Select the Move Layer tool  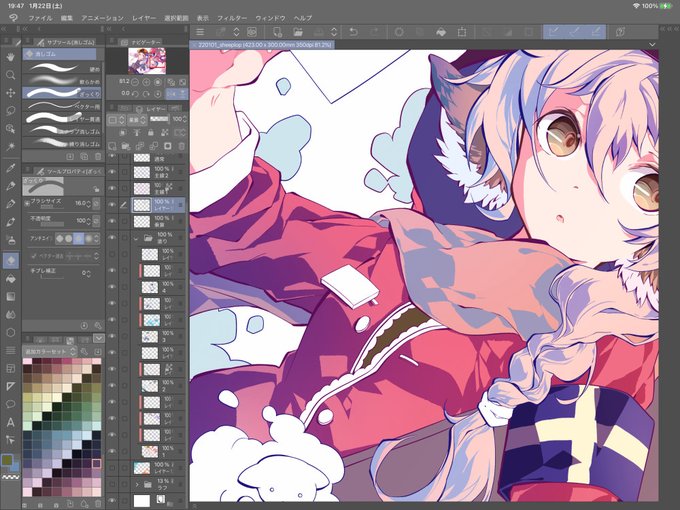10,92
